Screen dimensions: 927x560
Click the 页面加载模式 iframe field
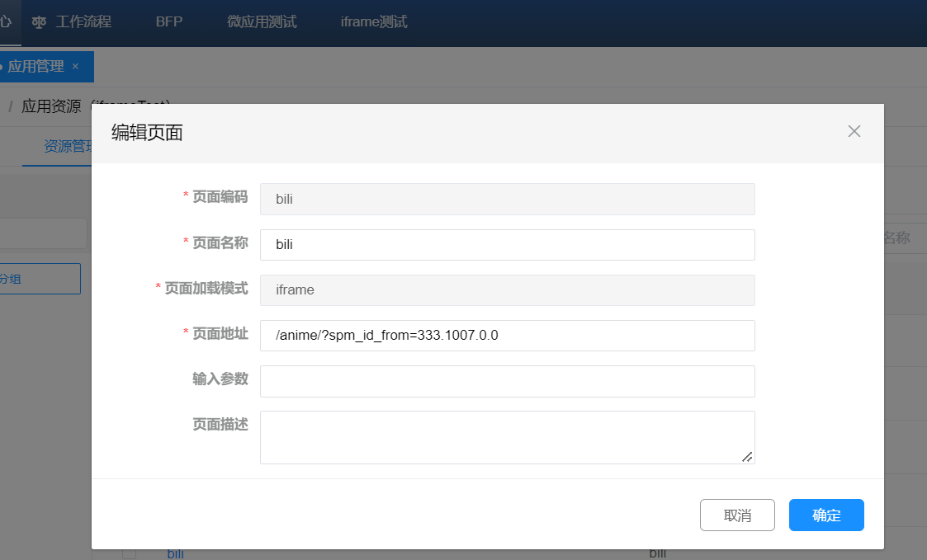click(x=507, y=290)
